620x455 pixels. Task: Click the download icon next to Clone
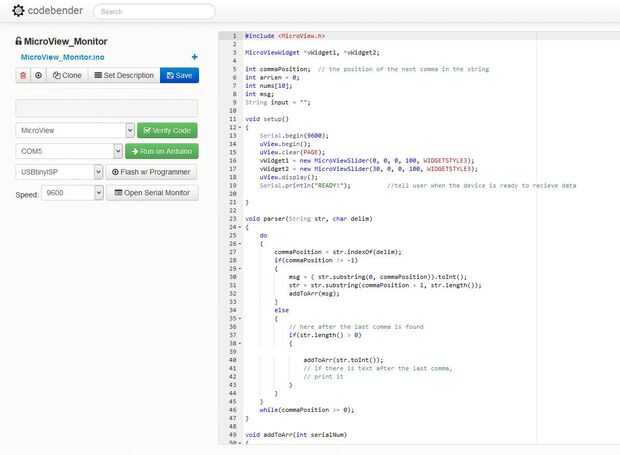click(x=38, y=75)
